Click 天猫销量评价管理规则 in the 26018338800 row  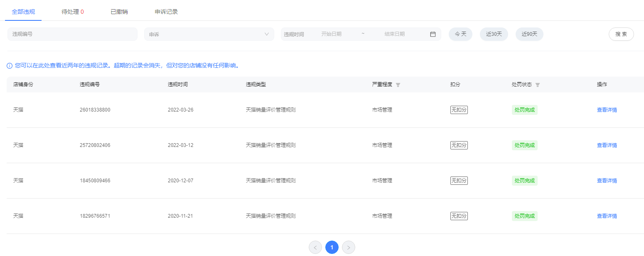(271, 110)
